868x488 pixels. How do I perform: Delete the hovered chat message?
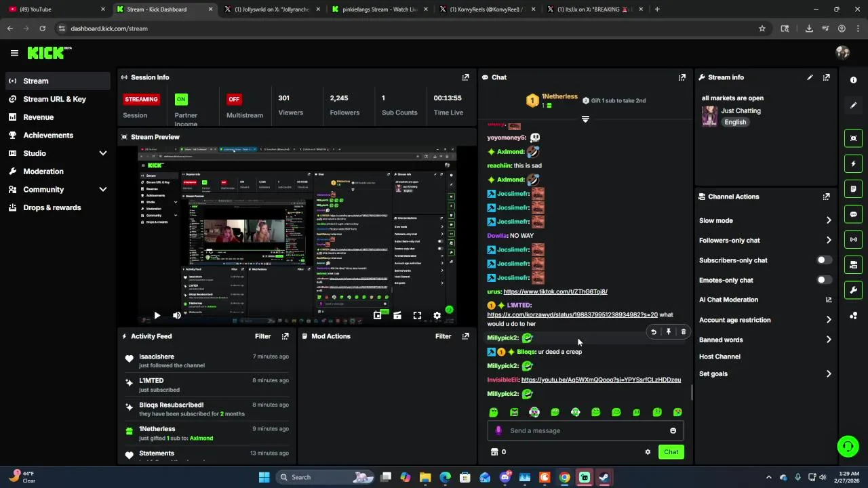(683, 332)
